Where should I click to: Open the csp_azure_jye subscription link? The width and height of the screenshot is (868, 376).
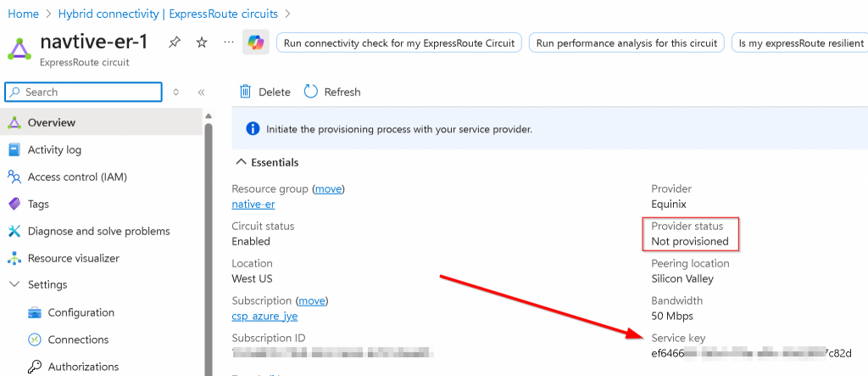coord(264,316)
